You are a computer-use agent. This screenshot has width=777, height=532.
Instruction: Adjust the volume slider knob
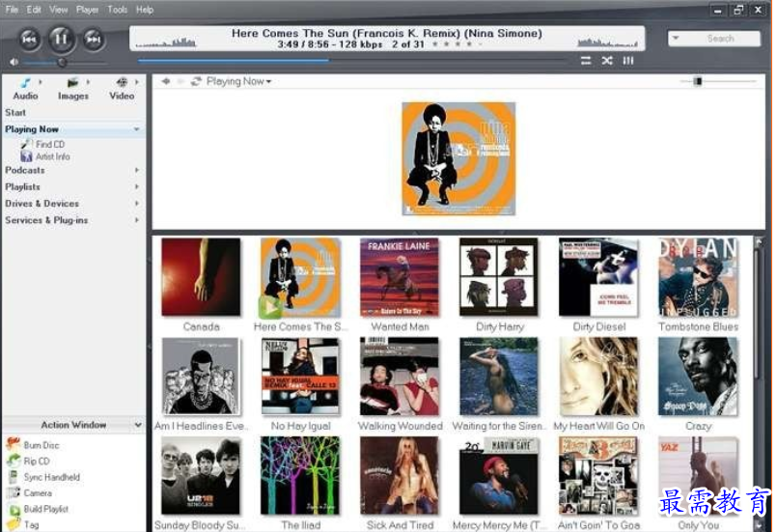[62, 63]
